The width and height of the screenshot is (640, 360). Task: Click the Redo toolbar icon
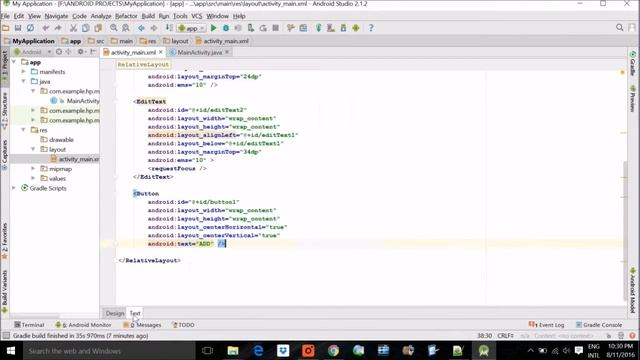point(58,28)
